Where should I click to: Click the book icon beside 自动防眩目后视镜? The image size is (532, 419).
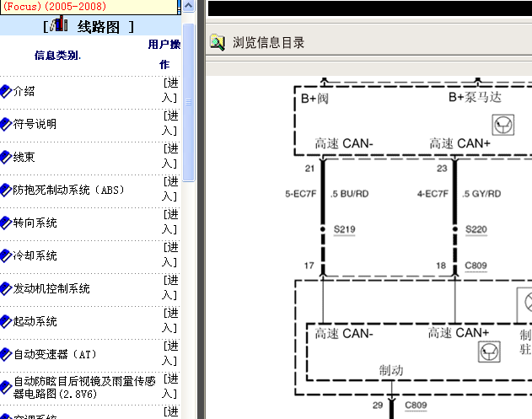pyautogui.click(x=5, y=387)
